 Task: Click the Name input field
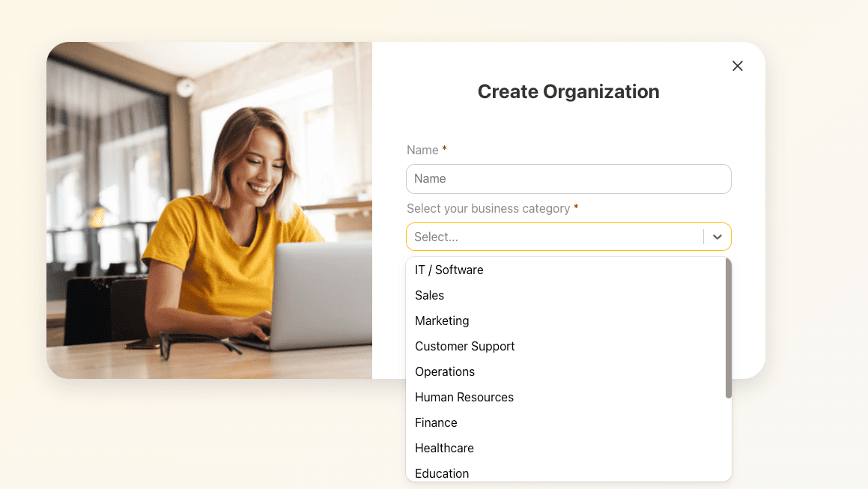click(568, 179)
